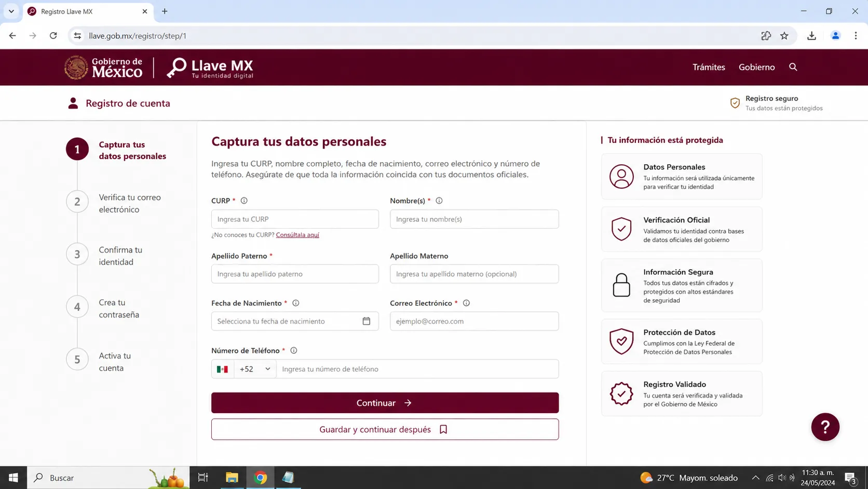
Task: Click the Fecha de Nacimiento field
Action: 295,321
